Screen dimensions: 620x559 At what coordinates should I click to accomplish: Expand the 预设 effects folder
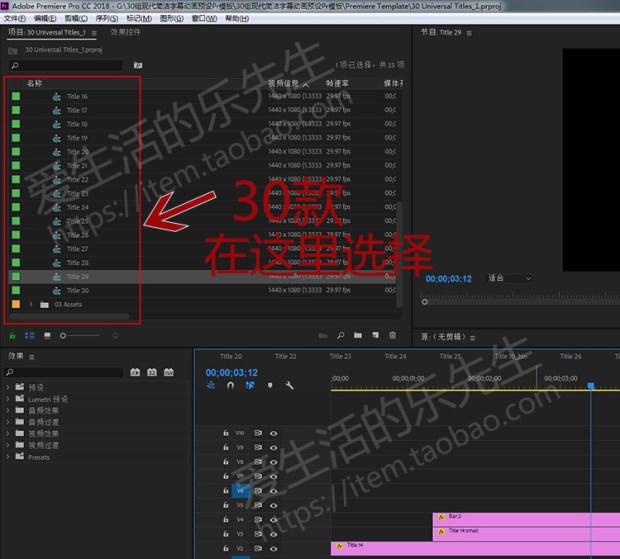(8, 387)
